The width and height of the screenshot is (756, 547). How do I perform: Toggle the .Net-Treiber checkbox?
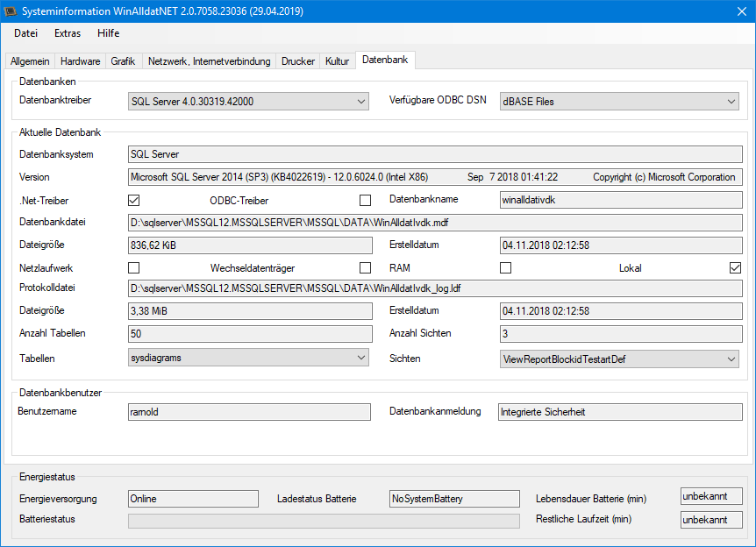(x=134, y=200)
